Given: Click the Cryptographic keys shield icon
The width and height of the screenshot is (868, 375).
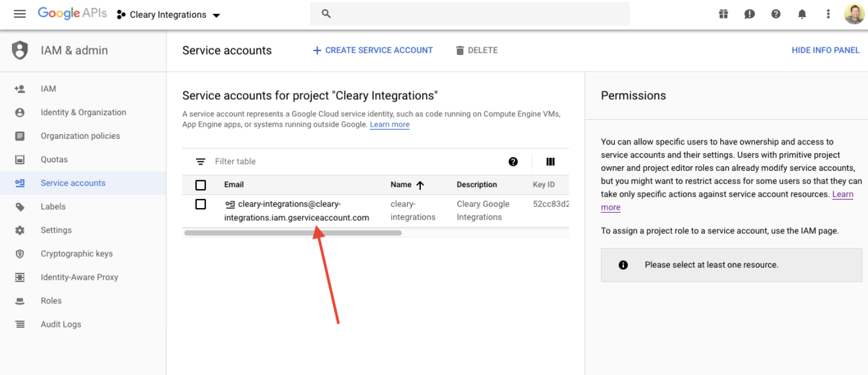Looking at the screenshot, I should pyautogui.click(x=20, y=253).
